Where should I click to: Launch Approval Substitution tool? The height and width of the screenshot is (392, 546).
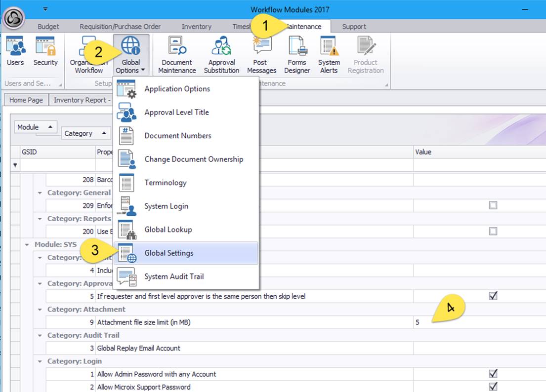pos(221,55)
